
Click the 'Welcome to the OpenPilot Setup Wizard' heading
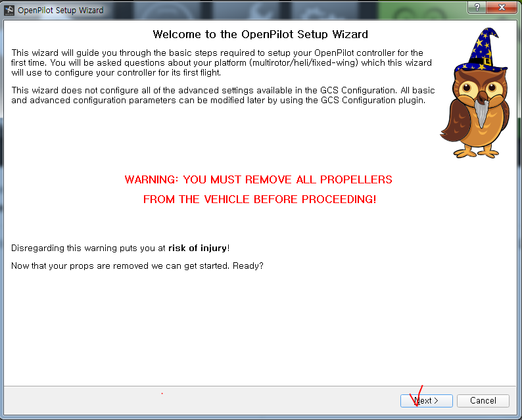(x=260, y=34)
